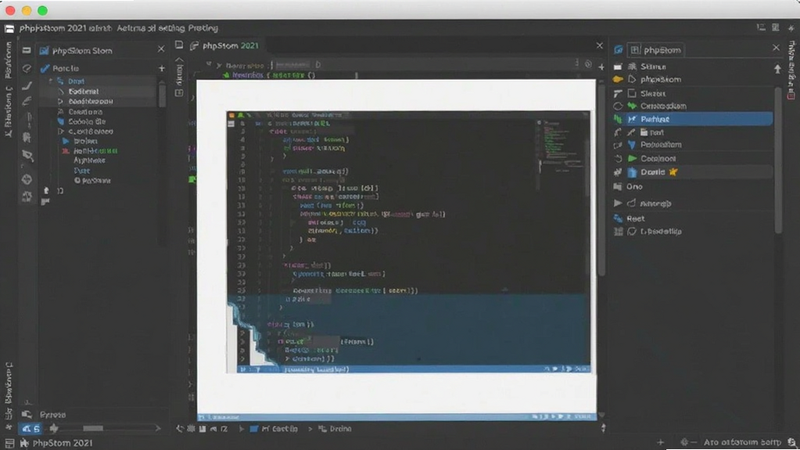Click the 'Reet' entry in right panel

point(635,218)
